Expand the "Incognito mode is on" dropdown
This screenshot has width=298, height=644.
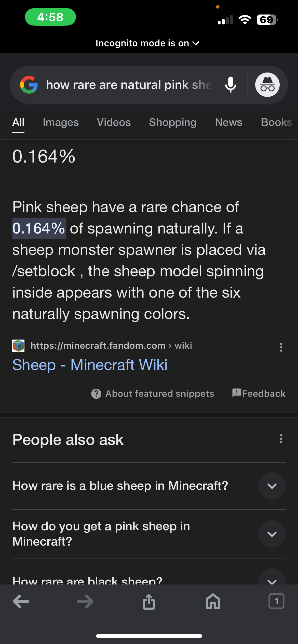147,43
